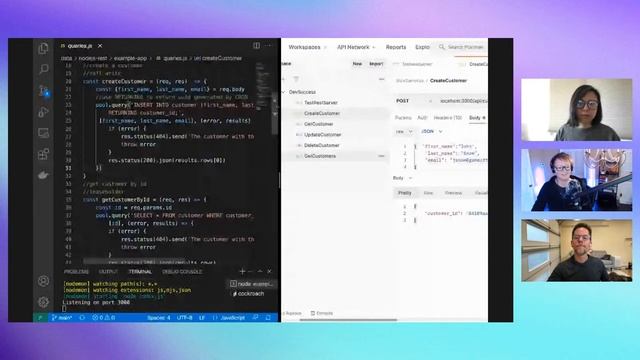Viewport: 640px width, 360px height.
Task: Select the node terminal instance
Action: 252,284
